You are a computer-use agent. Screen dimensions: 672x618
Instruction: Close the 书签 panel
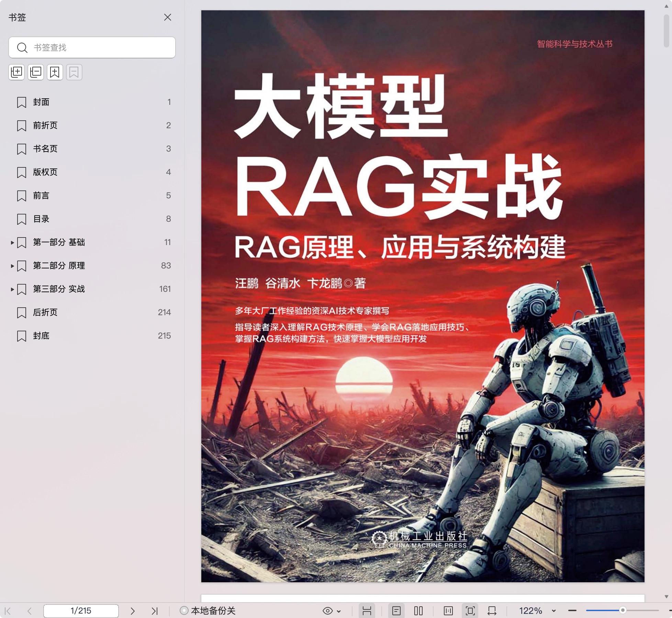(168, 17)
